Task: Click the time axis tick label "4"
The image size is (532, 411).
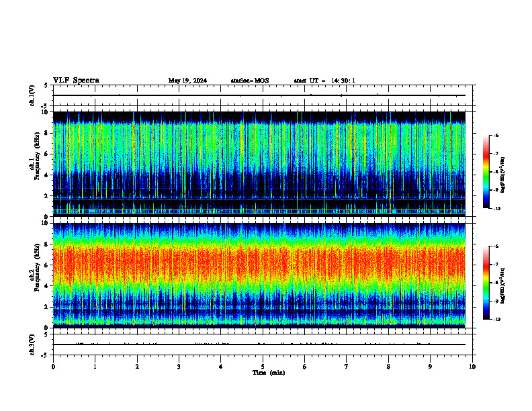Action: point(221,367)
